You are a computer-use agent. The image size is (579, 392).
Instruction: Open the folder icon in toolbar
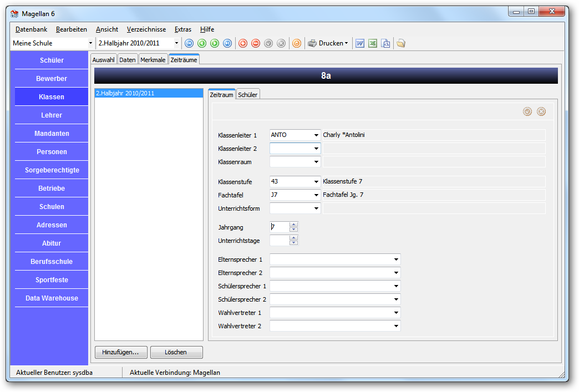coord(401,43)
